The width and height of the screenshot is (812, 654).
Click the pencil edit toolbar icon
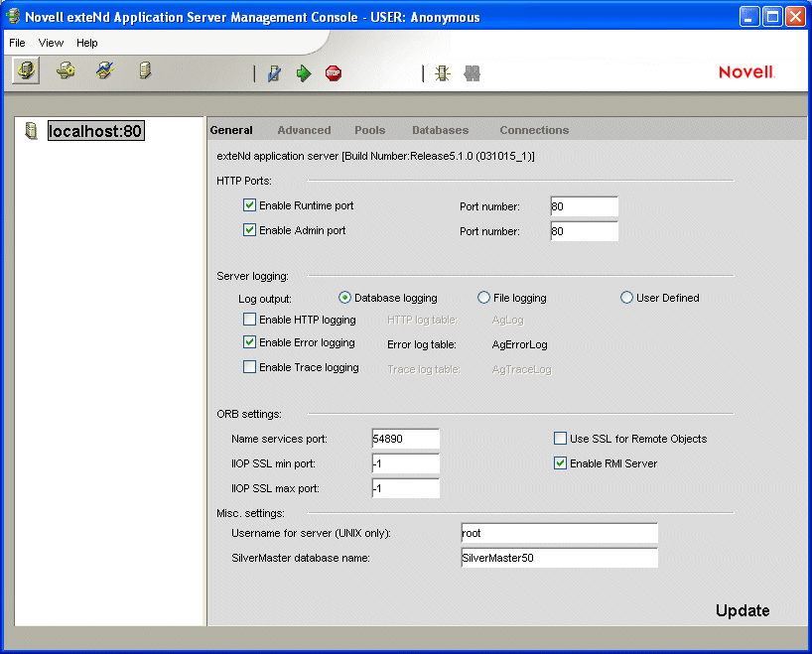coord(274,73)
